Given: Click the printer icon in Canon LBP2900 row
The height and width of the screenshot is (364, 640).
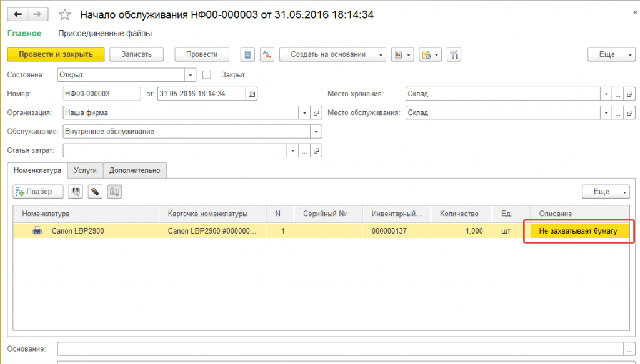Looking at the screenshot, I should [37, 231].
